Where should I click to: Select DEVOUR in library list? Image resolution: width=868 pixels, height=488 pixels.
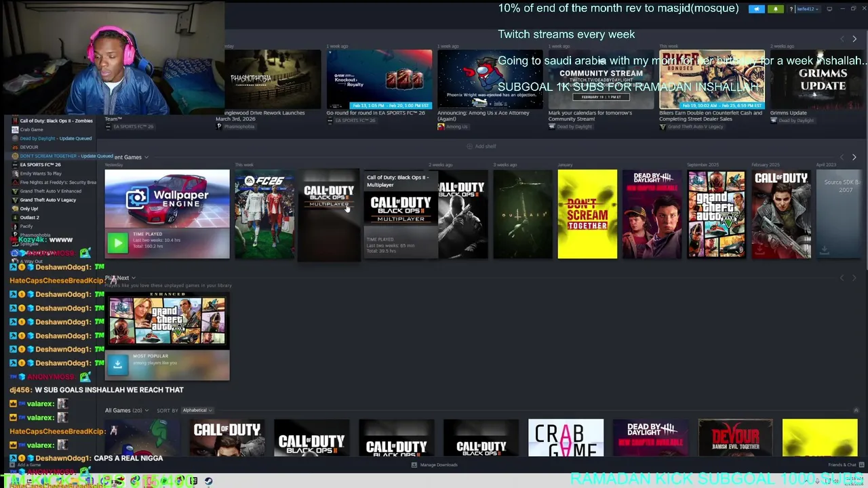pos(25,147)
